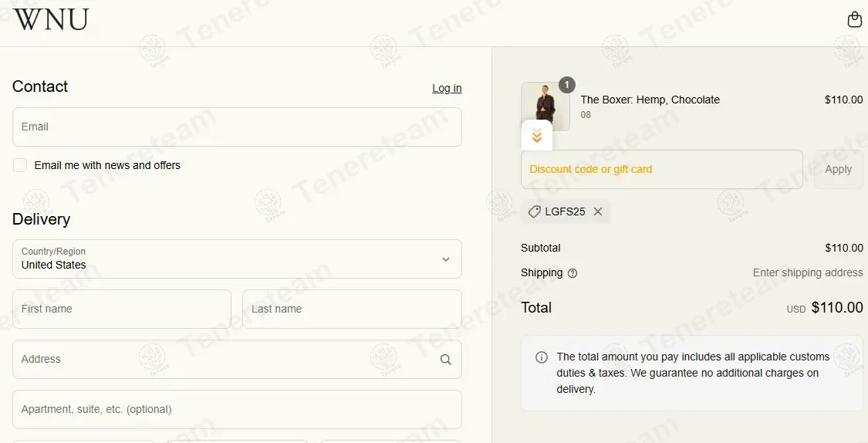Click the Shipping help question mark icon
Viewport: 868px width, 443px height.
pos(572,273)
